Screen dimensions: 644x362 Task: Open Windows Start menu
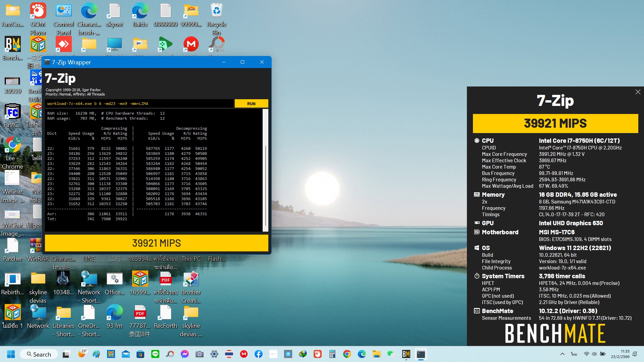coord(11,354)
